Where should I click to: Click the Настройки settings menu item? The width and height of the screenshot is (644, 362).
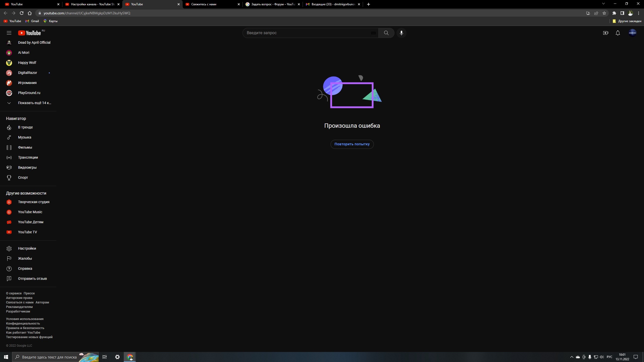click(27, 248)
